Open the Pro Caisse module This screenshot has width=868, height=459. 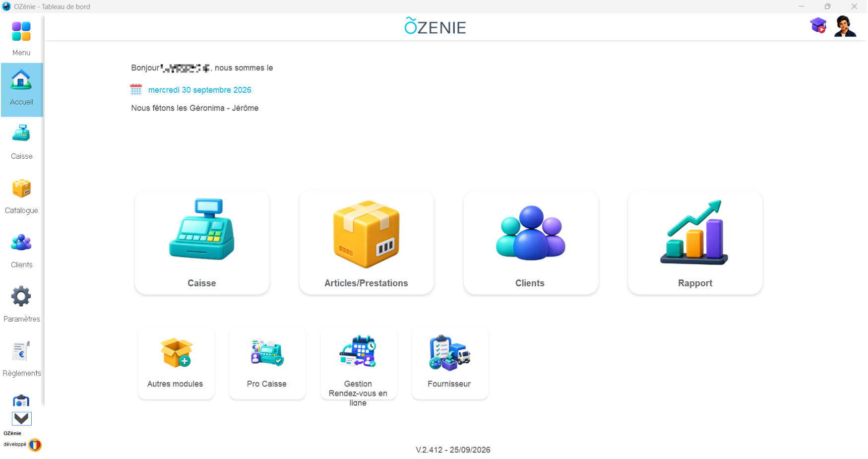point(267,363)
